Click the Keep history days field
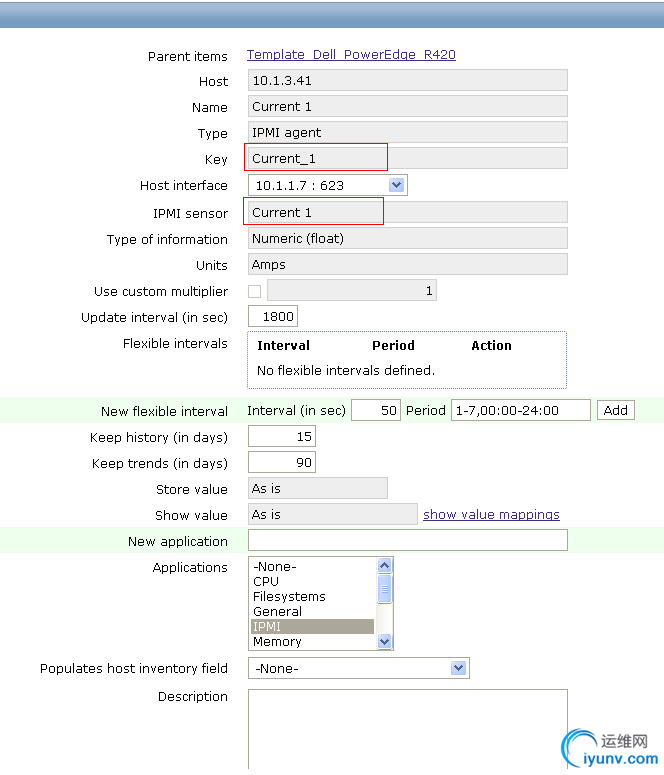 pyautogui.click(x=282, y=436)
